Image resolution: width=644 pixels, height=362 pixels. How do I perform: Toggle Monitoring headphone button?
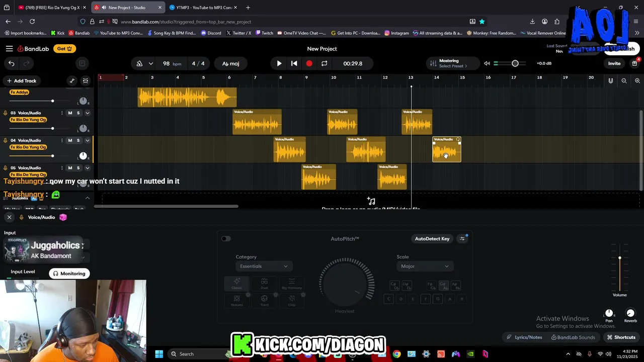69,274
